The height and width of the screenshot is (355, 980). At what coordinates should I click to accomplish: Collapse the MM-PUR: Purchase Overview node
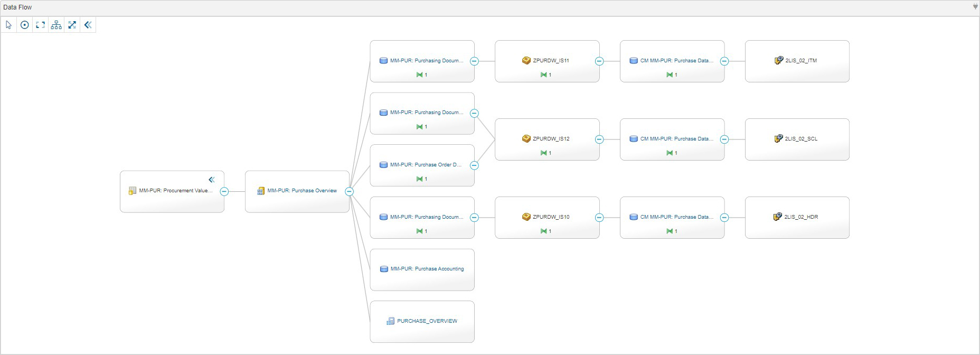pyautogui.click(x=349, y=192)
